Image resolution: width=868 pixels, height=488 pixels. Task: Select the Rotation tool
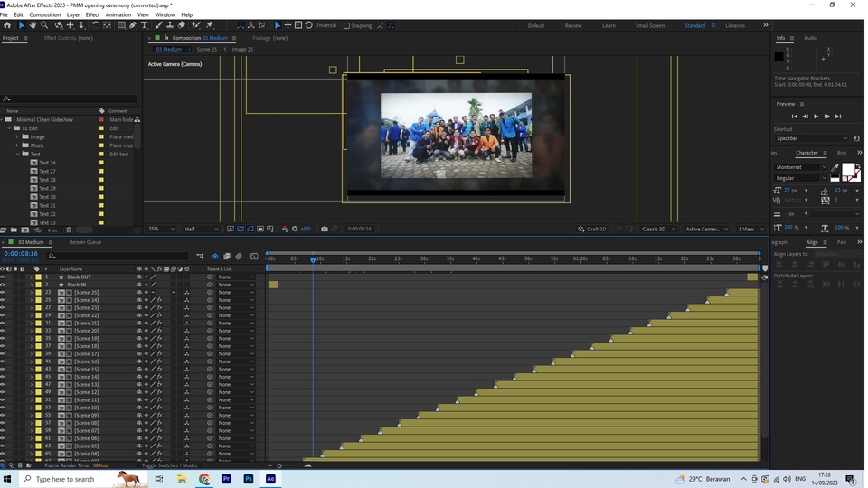(x=95, y=25)
